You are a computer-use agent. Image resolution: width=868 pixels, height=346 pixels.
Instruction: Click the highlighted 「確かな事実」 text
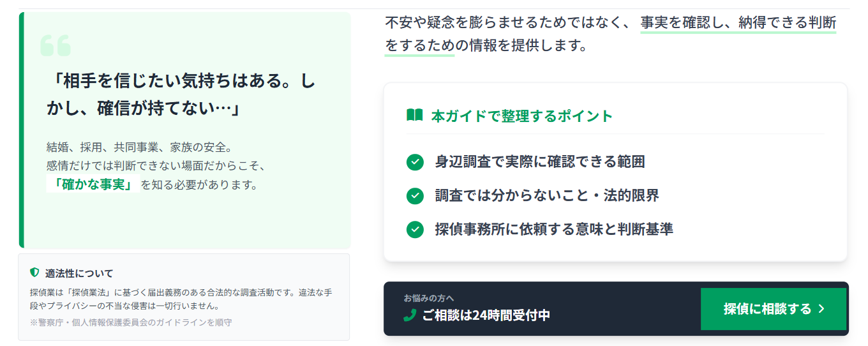93,185
